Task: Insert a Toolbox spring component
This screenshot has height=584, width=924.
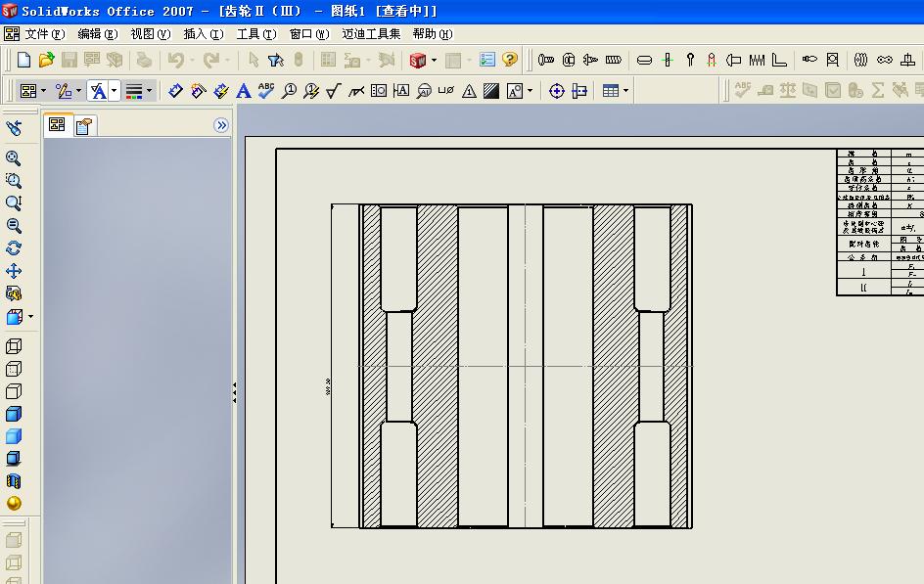Action: 758,60
